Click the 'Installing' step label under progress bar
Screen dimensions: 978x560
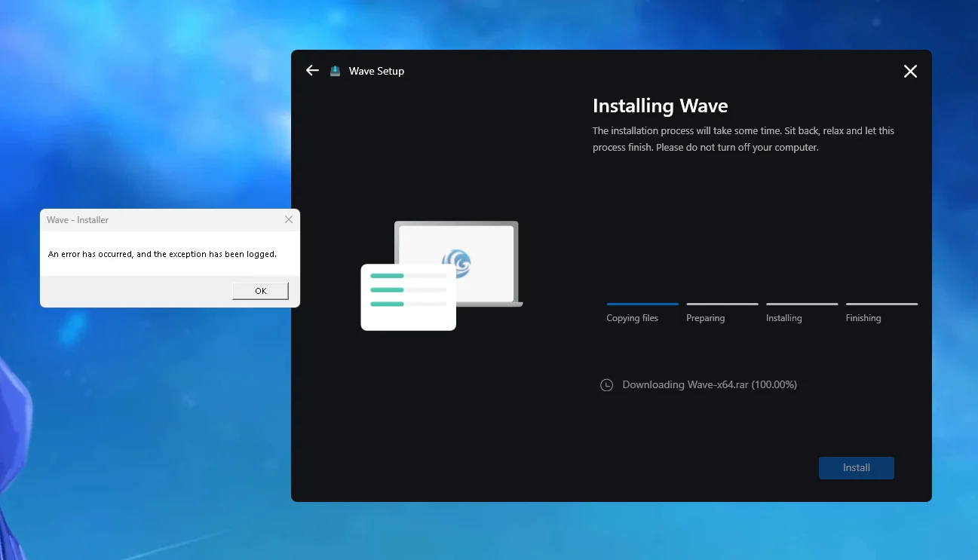[783, 318]
